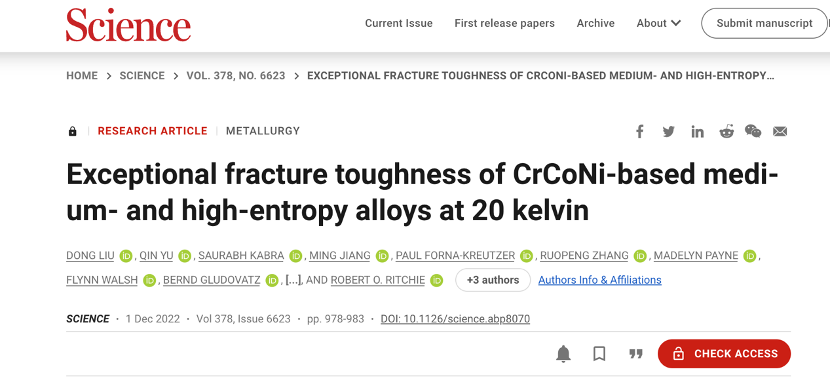Go to First release papers

click(504, 23)
